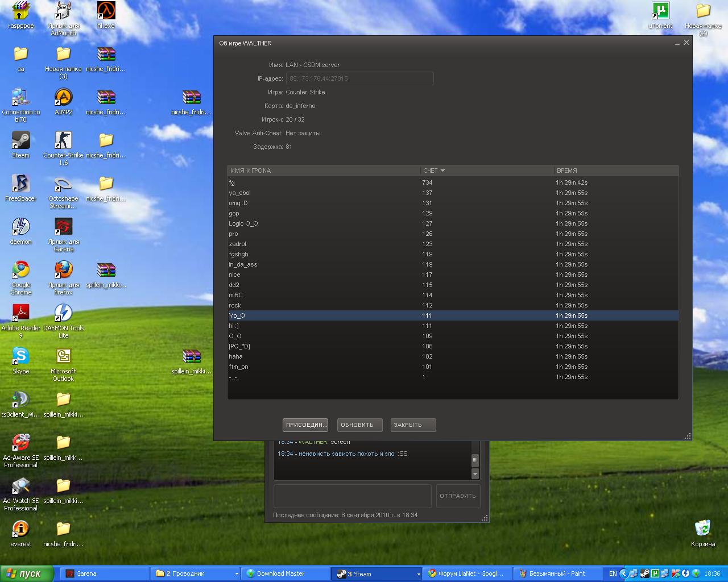The height and width of the screenshot is (582, 728).
Task: Open the Adobe Reader 9 icon
Action: 21,321
